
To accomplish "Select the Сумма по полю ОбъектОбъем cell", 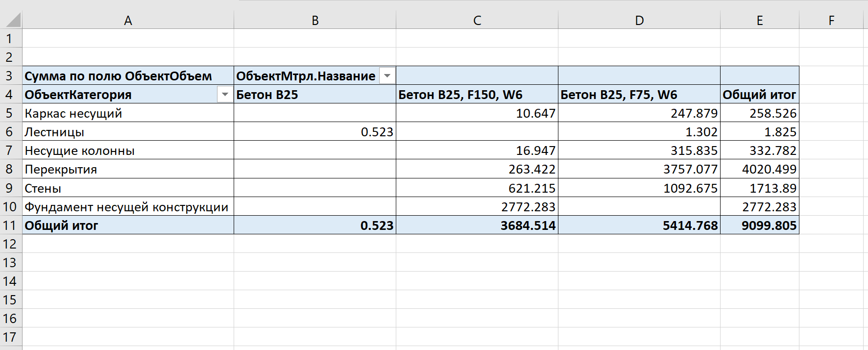I will click(118, 76).
